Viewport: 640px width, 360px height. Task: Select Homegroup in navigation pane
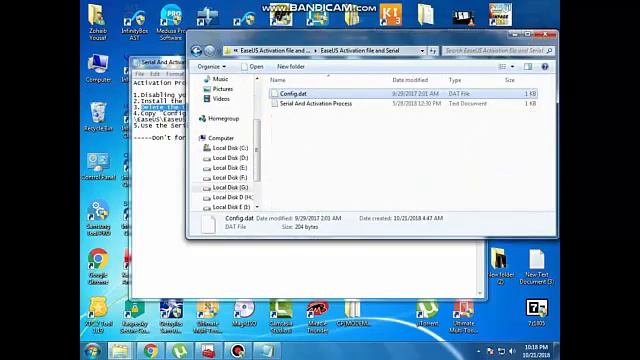point(219,118)
